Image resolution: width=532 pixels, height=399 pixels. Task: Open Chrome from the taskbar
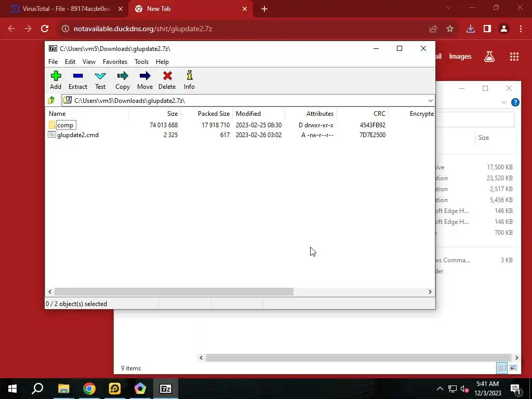tap(89, 389)
